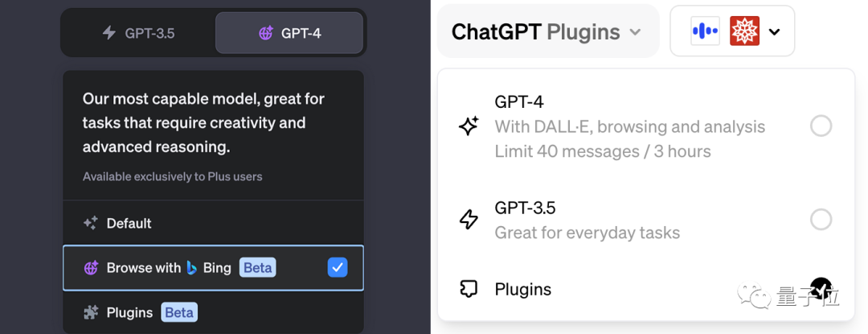Choose Plugins Beta in the dark menu
This screenshot has width=868, height=334.
point(141,312)
